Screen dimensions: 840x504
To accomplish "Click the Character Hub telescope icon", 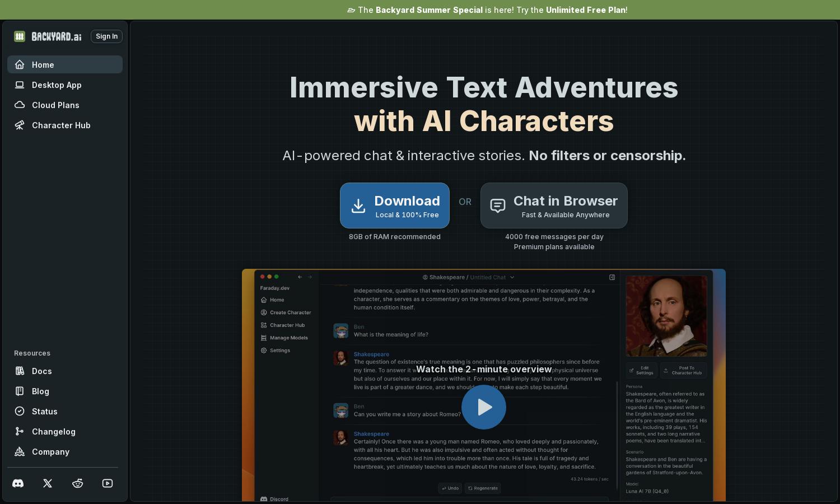I will pos(20,125).
